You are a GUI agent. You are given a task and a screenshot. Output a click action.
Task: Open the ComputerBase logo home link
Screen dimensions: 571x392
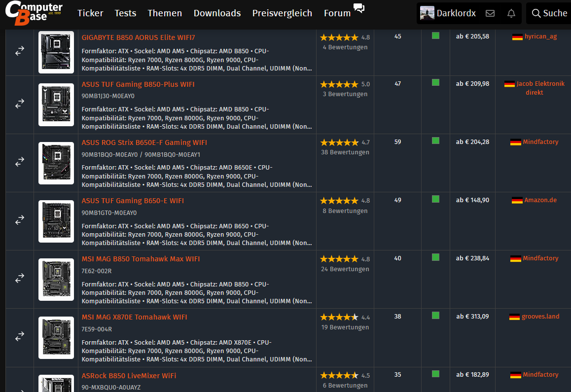pos(34,13)
